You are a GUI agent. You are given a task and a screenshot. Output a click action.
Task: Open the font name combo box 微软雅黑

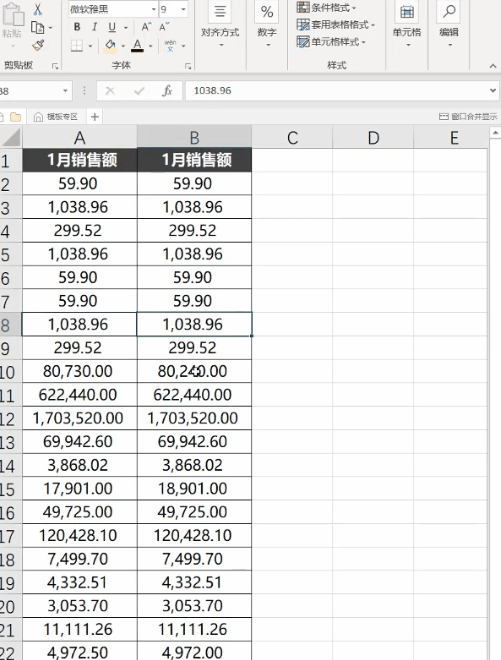point(113,9)
